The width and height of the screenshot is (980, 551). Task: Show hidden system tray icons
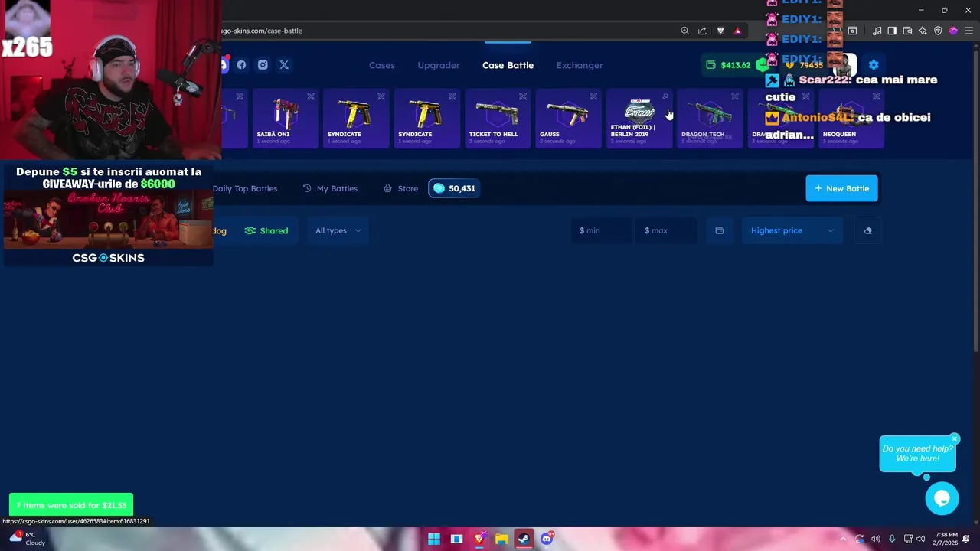(843, 539)
